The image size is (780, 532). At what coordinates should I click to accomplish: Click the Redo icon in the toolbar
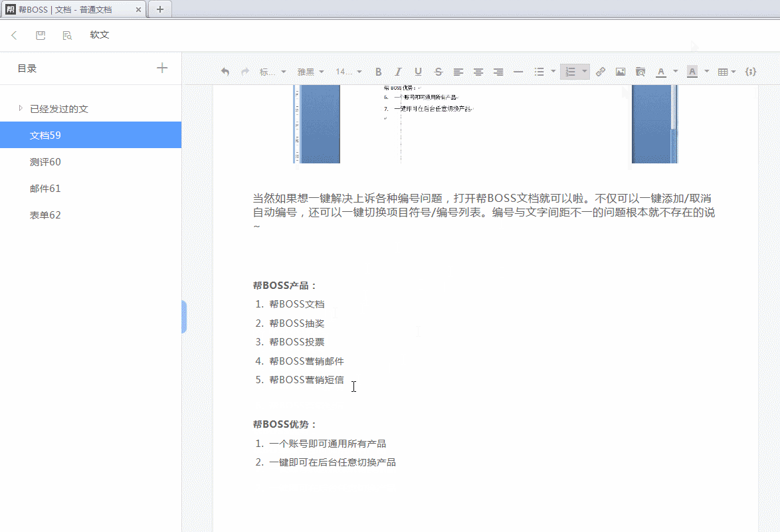[x=244, y=71]
